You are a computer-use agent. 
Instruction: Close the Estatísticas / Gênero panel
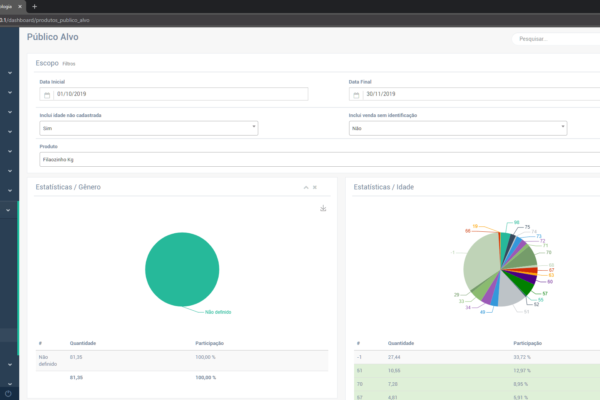pos(315,188)
